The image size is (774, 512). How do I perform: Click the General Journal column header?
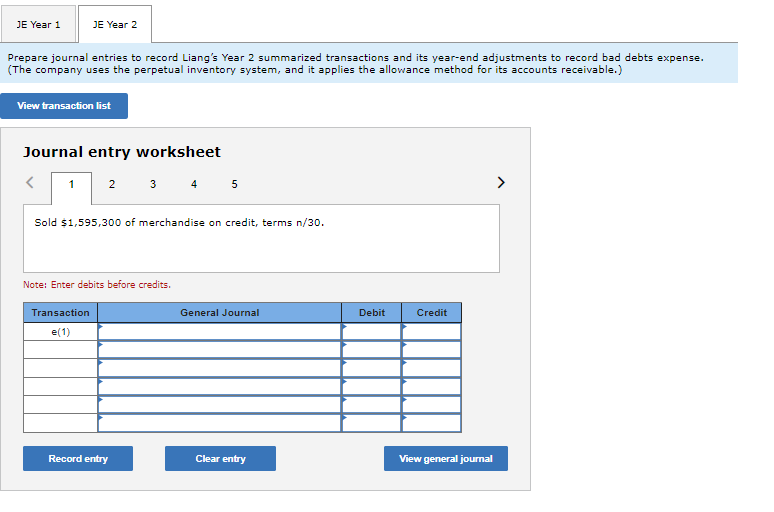pos(220,313)
